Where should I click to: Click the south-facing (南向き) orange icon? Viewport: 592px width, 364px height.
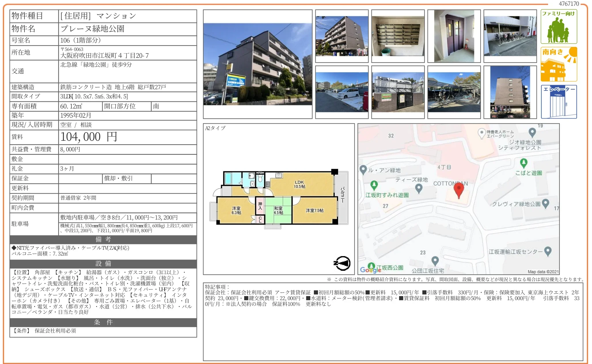click(x=558, y=64)
